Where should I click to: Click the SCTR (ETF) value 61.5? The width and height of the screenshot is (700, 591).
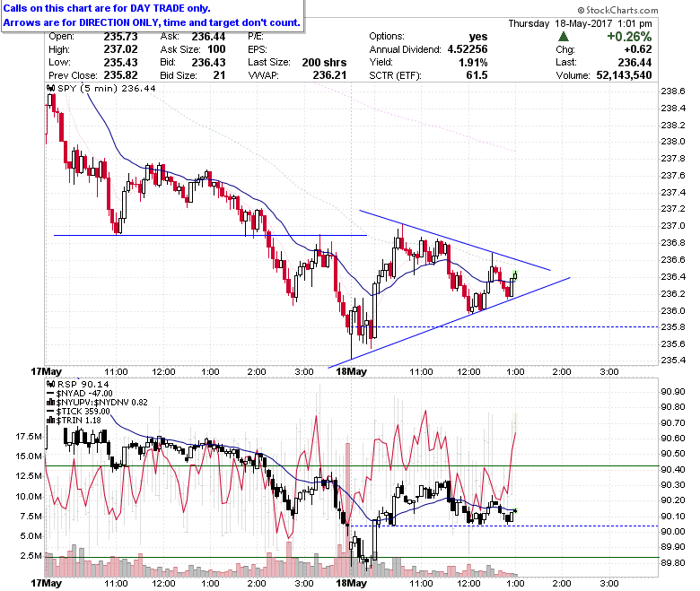pyautogui.click(x=477, y=75)
